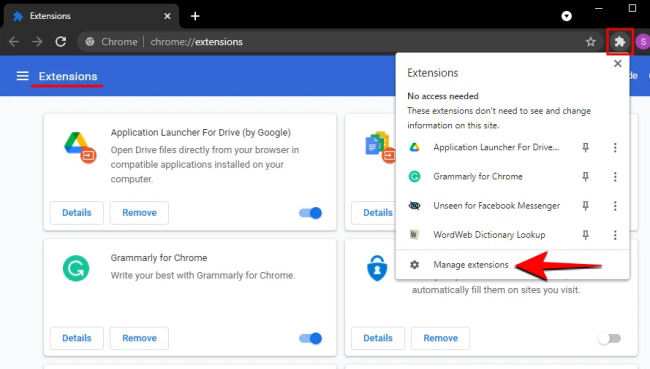Pin Unseen for Facebook Messenger extension
This screenshot has width=650, height=369.
[x=585, y=206]
